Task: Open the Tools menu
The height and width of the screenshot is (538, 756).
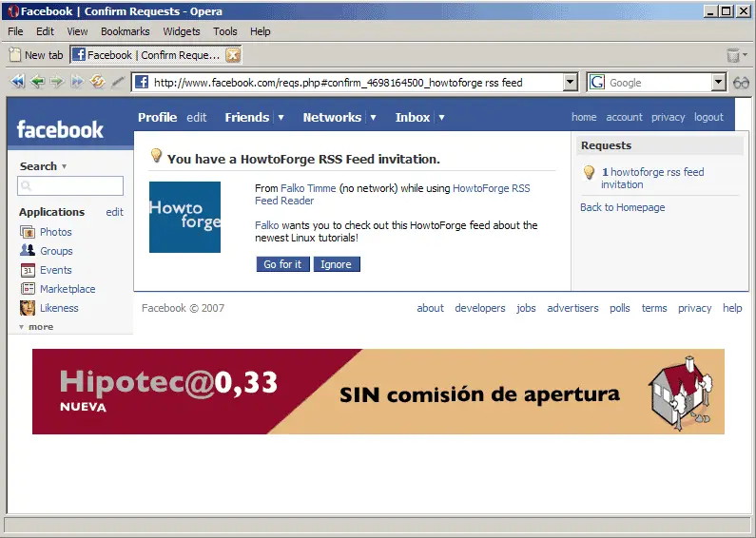Action: [x=225, y=31]
